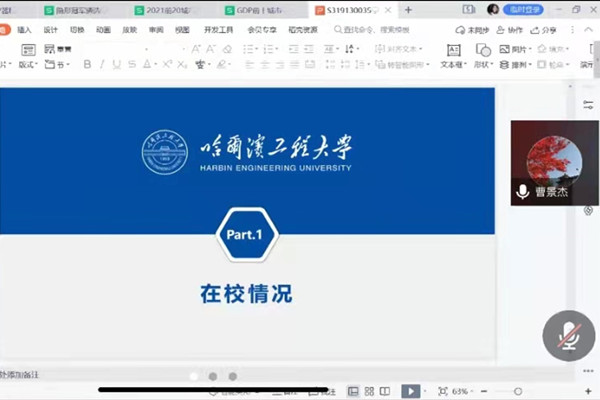Image resolution: width=600 pixels, height=400 pixels.
Task: Open new tab with plus icon
Action: (x=408, y=9)
